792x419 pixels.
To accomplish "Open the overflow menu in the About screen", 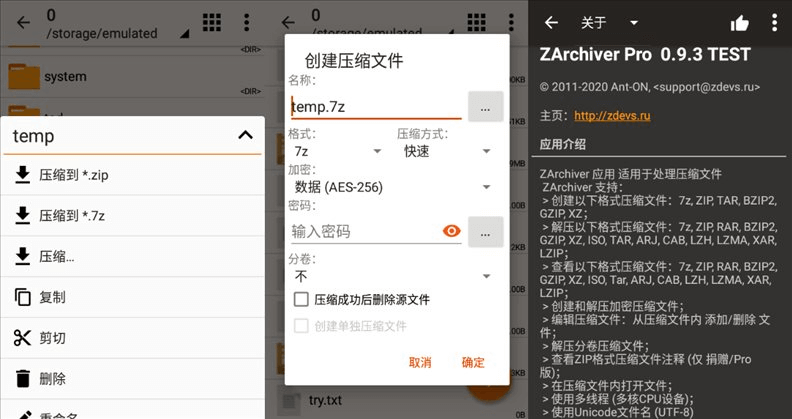I will (774, 23).
